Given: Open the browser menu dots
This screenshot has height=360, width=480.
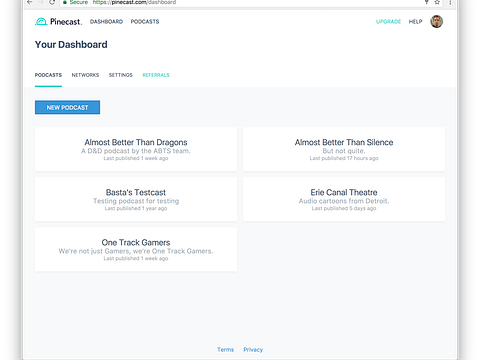Looking at the screenshot, I should click(x=450, y=2).
